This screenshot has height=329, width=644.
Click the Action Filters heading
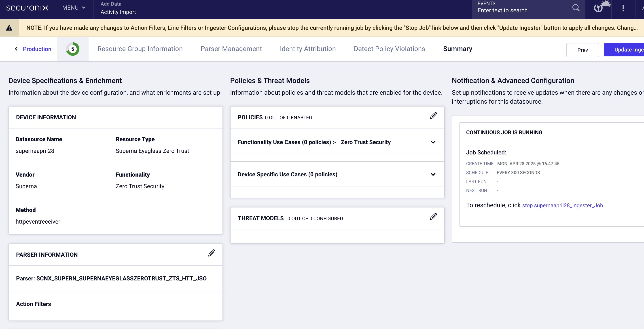pos(34,304)
